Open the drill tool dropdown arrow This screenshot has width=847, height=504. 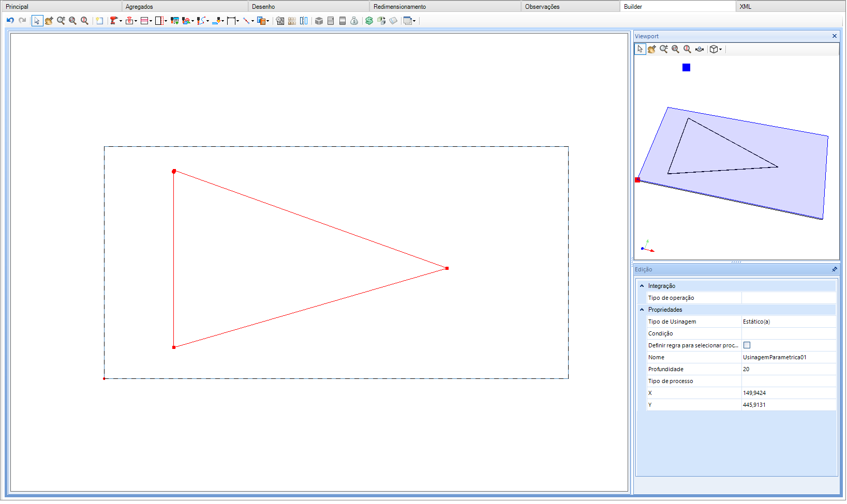pyautogui.click(x=121, y=21)
